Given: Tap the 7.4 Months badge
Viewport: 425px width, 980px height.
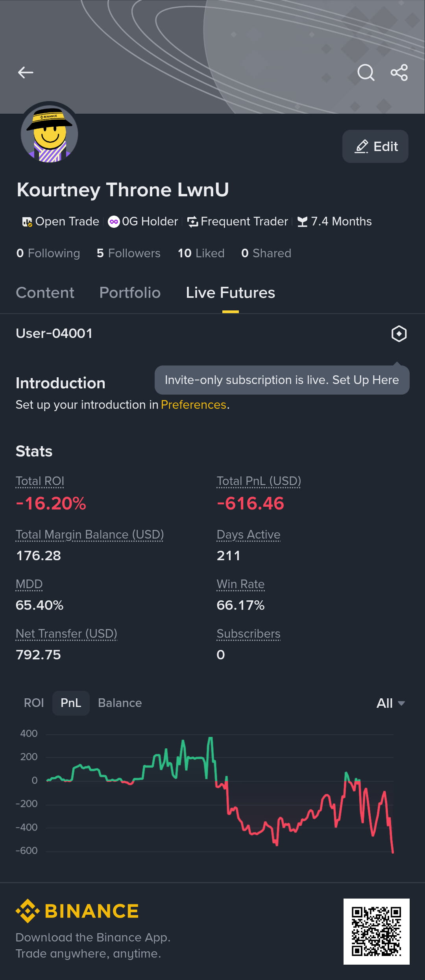Looking at the screenshot, I should pyautogui.click(x=334, y=221).
